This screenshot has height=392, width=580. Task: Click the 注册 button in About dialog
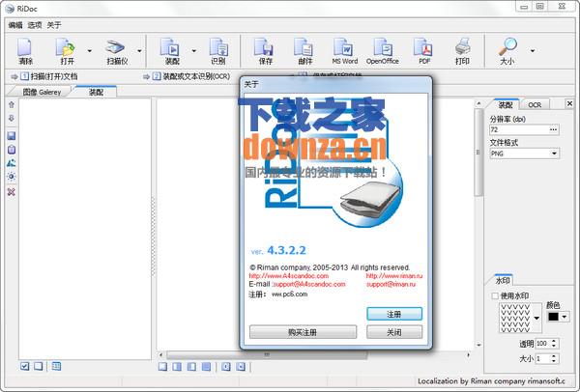[394, 314]
